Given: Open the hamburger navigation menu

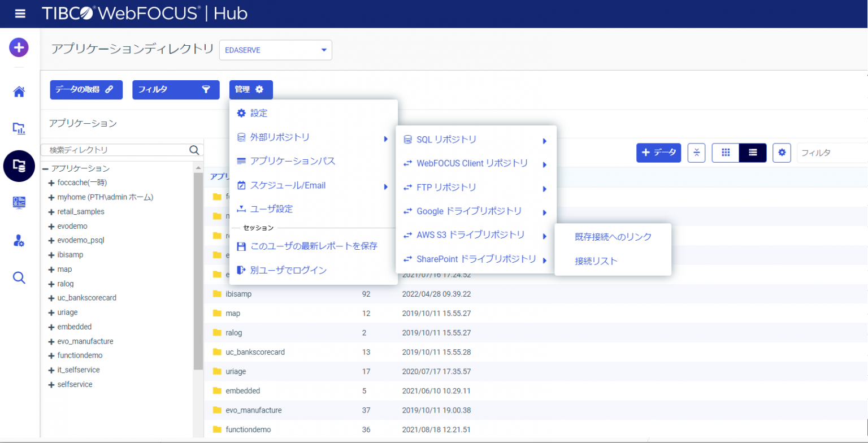Looking at the screenshot, I should pos(19,14).
